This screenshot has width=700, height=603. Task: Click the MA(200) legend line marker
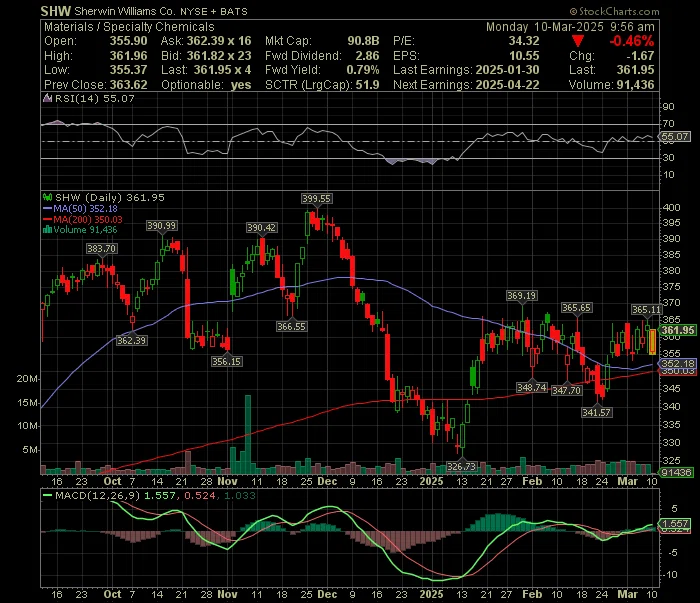click(47, 219)
